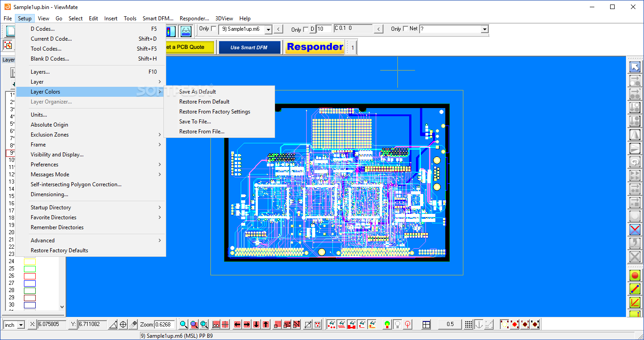The height and width of the screenshot is (340, 644).
Task: Click the red-dot pad icon below File
Action: [8, 45]
